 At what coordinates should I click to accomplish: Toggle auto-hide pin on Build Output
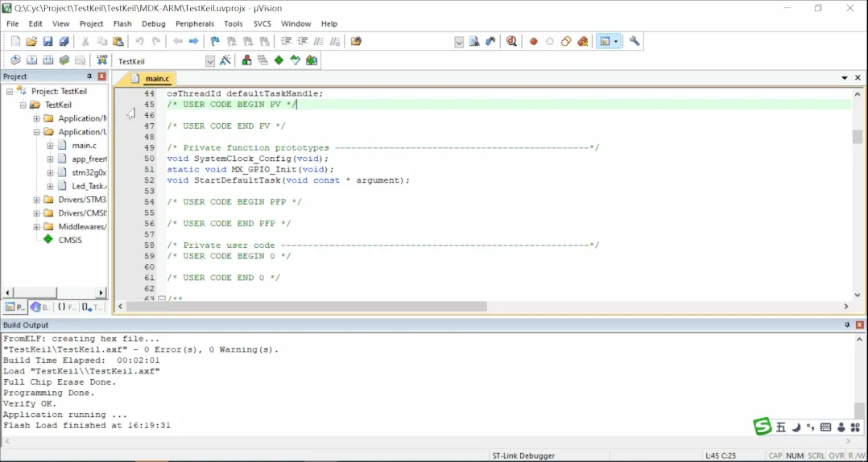click(846, 325)
